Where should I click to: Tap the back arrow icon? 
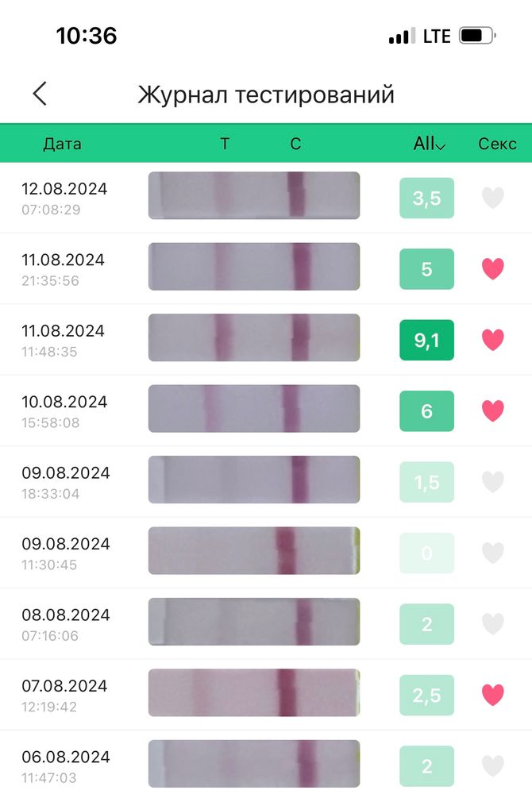point(40,94)
